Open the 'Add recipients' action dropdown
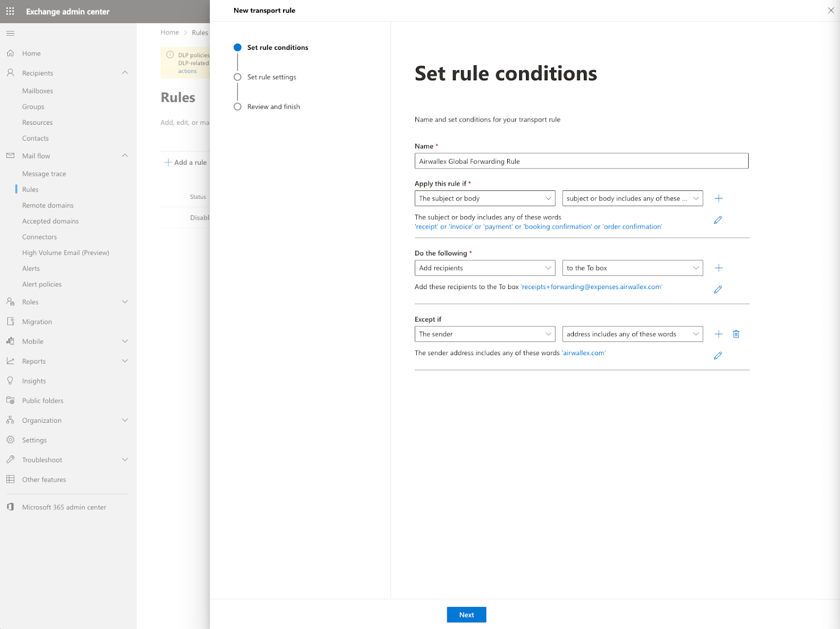The width and height of the screenshot is (840, 629). [485, 268]
